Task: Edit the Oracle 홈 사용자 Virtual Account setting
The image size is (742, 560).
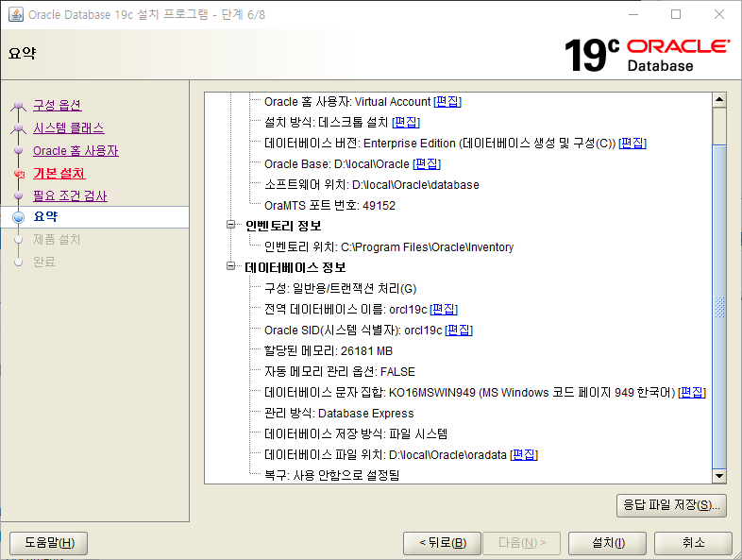Action: (x=447, y=102)
